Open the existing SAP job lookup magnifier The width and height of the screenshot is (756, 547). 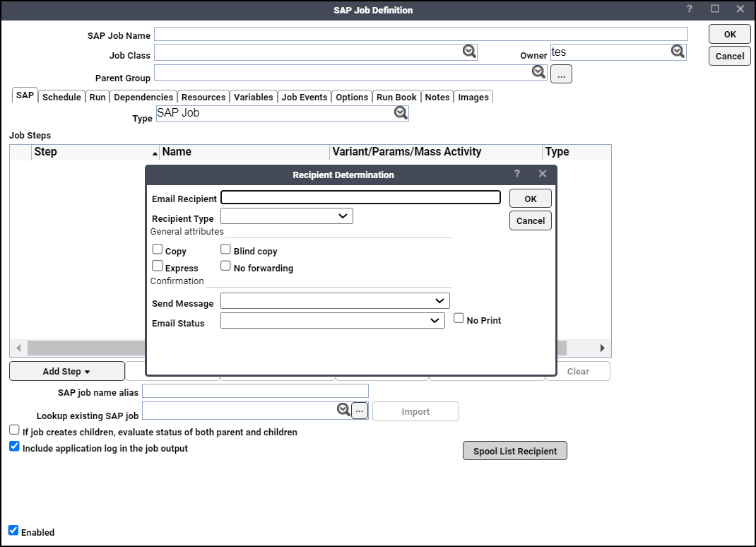pos(343,409)
